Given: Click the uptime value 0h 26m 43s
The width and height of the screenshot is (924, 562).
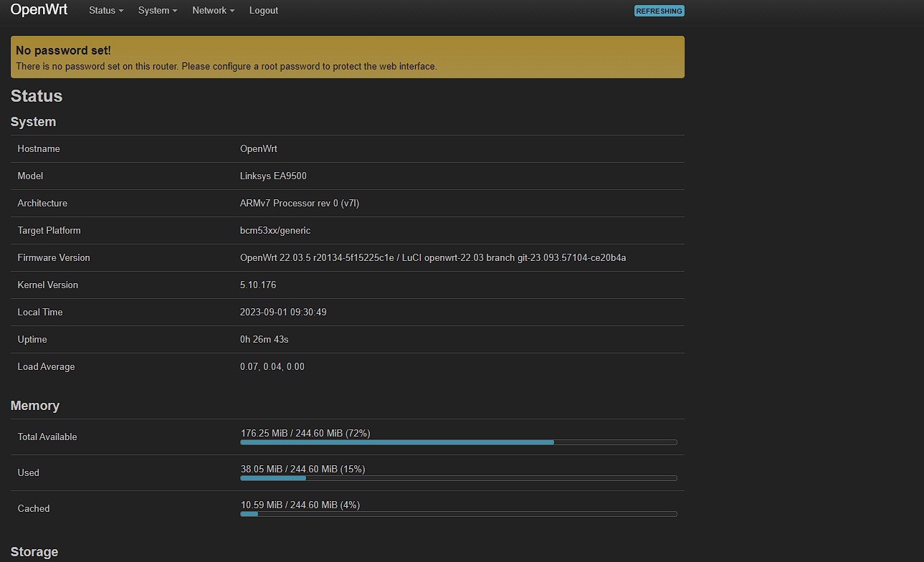Looking at the screenshot, I should [x=265, y=340].
